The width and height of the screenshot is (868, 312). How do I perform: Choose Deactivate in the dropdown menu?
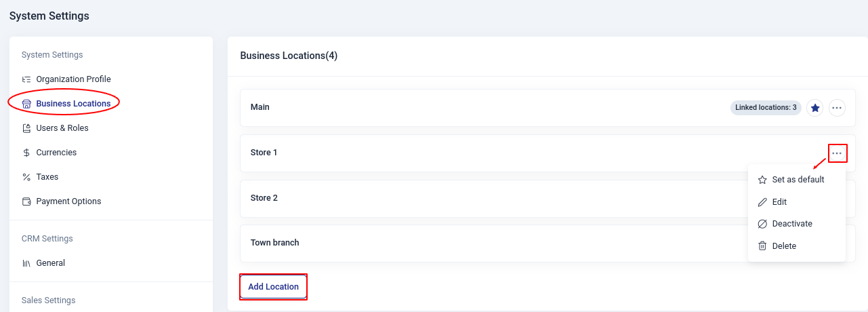click(791, 224)
